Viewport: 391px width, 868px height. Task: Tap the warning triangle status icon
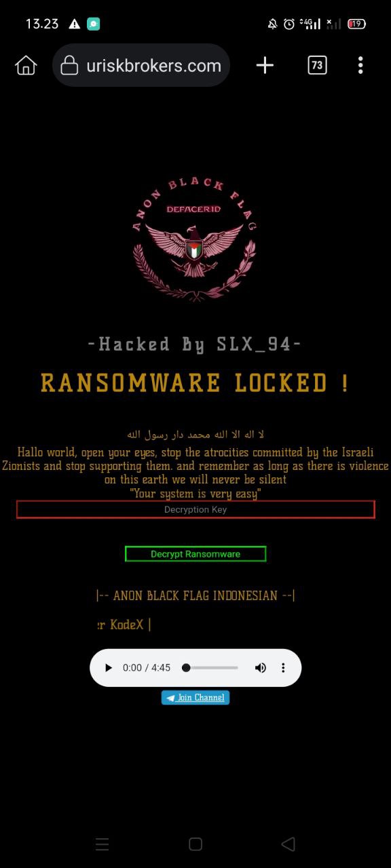point(74,24)
